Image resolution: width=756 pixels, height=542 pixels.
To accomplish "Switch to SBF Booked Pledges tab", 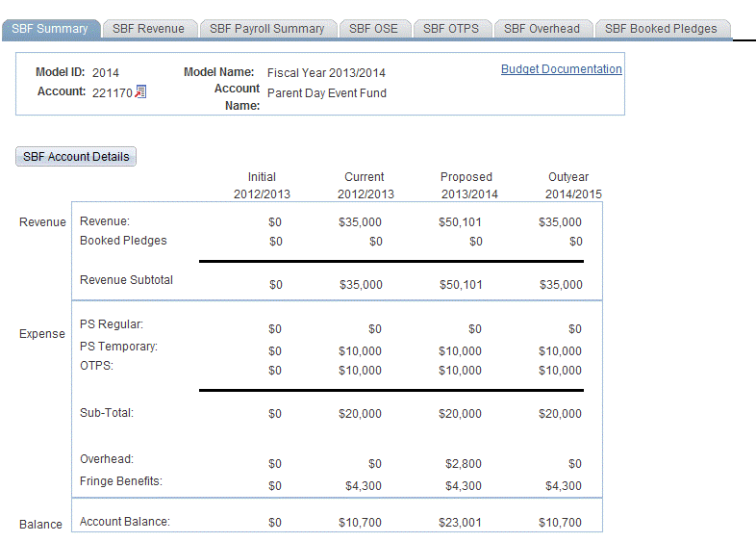I will 661,29.
